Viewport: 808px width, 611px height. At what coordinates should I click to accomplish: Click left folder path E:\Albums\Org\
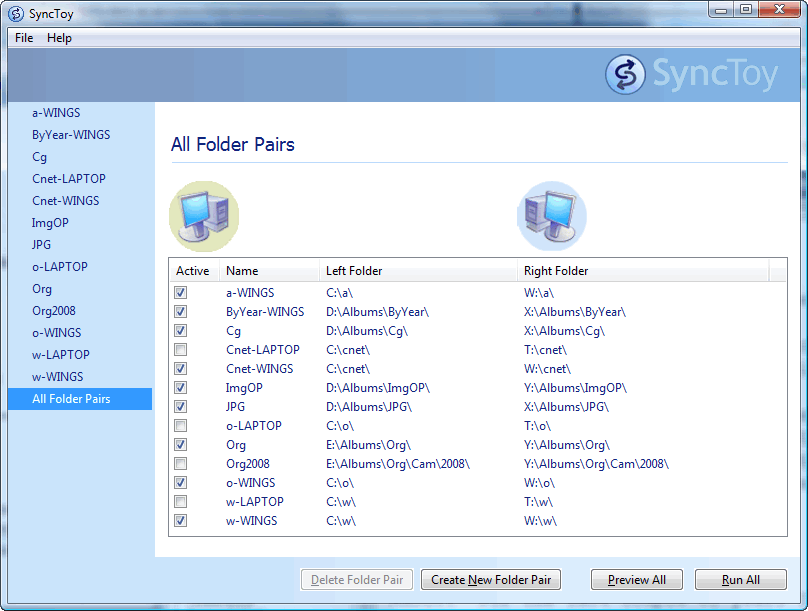368,445
